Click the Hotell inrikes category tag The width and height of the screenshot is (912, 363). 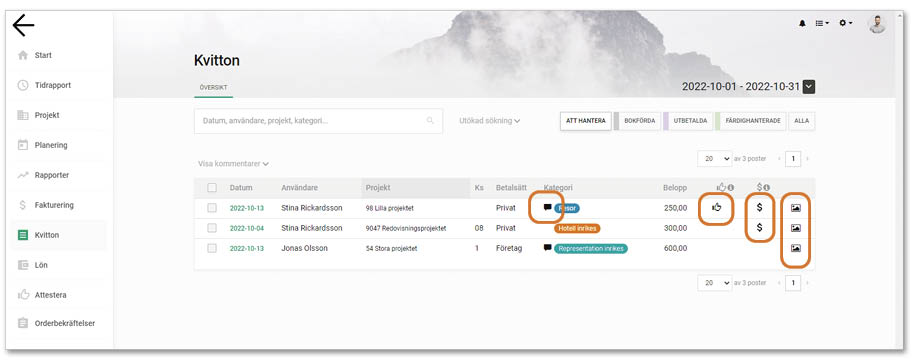point(577,229)
